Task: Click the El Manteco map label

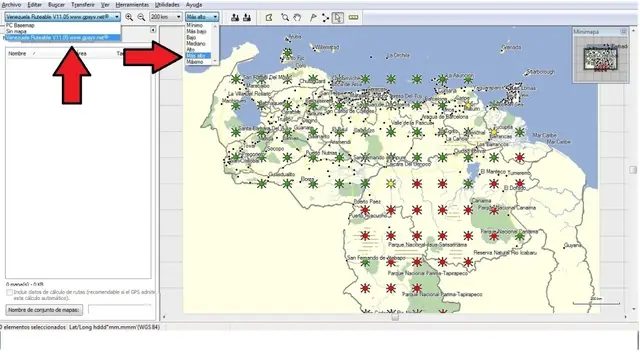Action: (493, 172)
